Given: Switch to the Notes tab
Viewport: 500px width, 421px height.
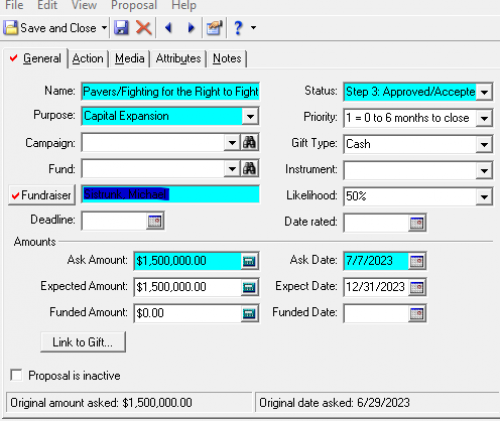Looking at the screenshot, I should (227, 59).
